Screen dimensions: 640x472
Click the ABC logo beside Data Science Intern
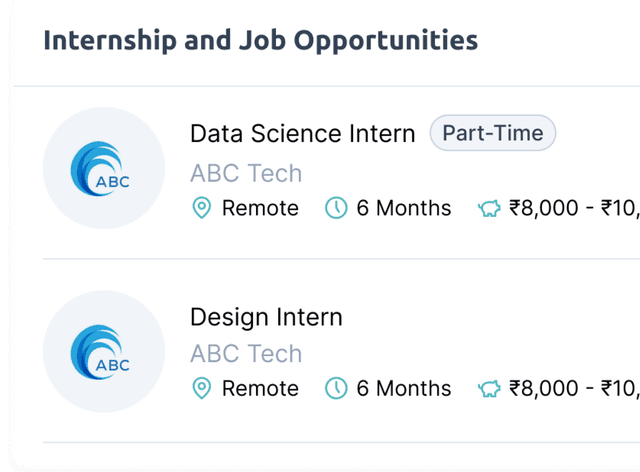pos(104,168)
